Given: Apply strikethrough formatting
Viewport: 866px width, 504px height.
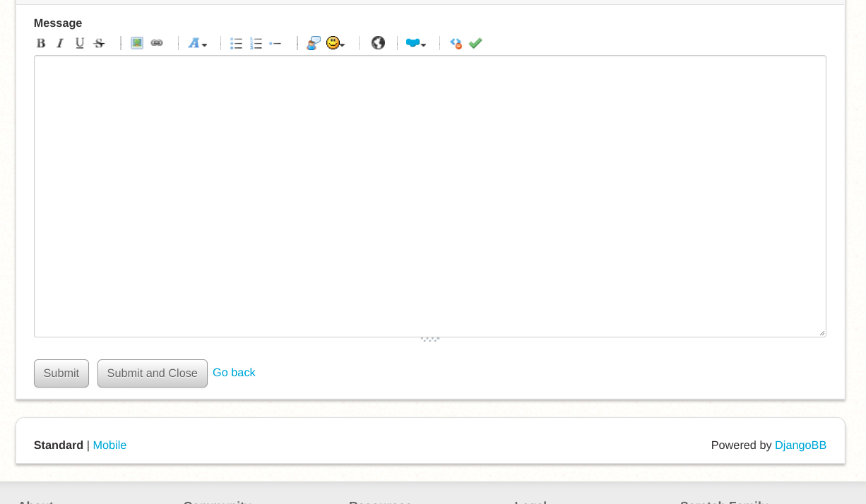Looking at the screenshot, I should pos(99,43).
